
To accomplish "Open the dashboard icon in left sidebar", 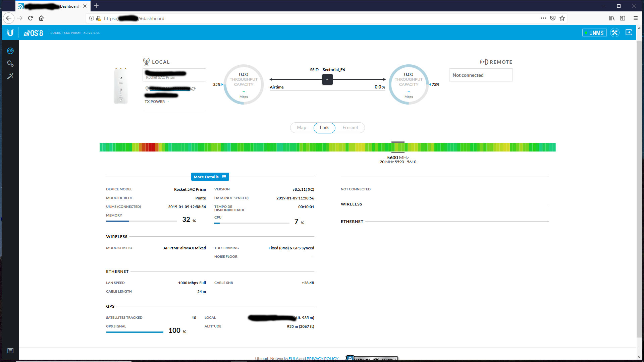I will 10,51.
